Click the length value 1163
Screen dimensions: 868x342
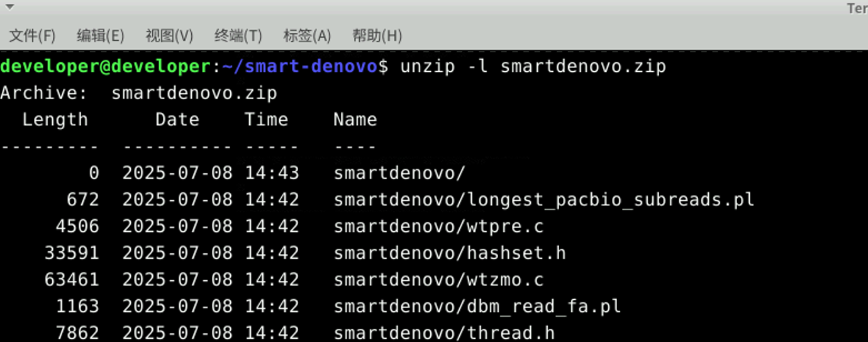[x=77, y=307]
